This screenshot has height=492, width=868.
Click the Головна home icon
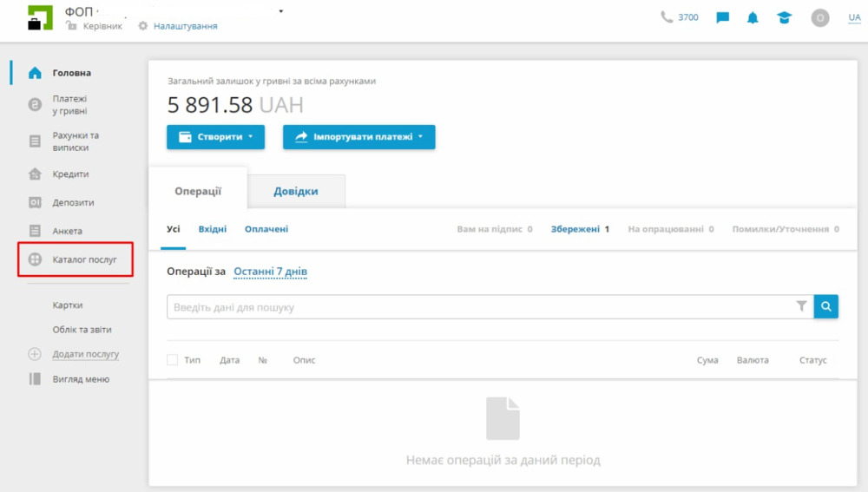coord(35,73)
